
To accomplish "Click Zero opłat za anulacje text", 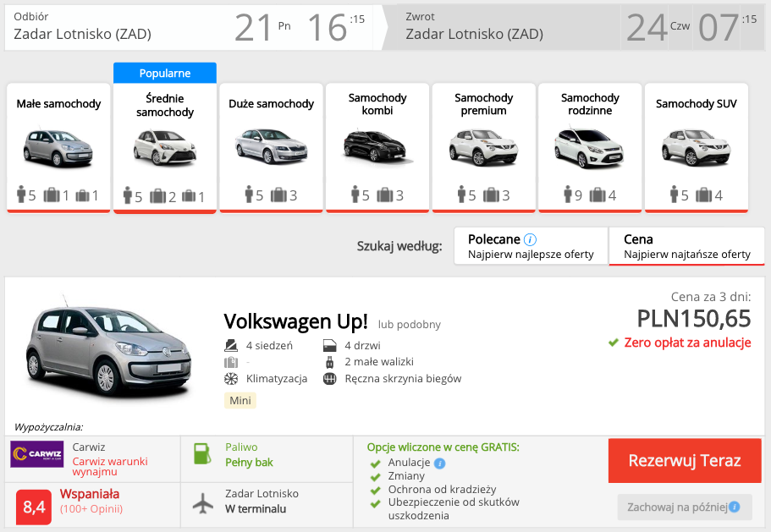I will (x=687, y=343).
